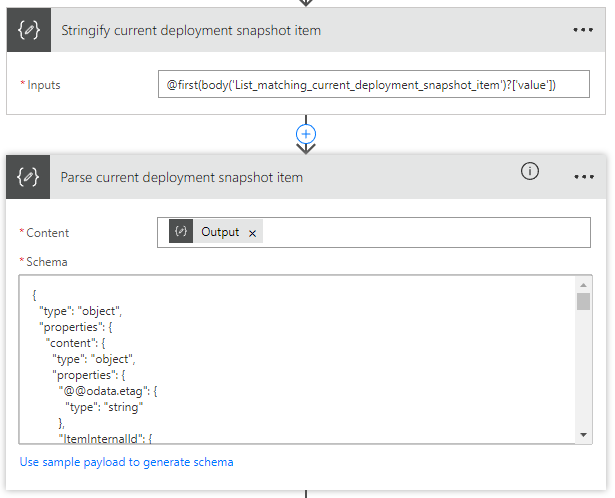The image size is (615, 498).
Task: Select the Output dynamic content token label
Action: point(220,232)
